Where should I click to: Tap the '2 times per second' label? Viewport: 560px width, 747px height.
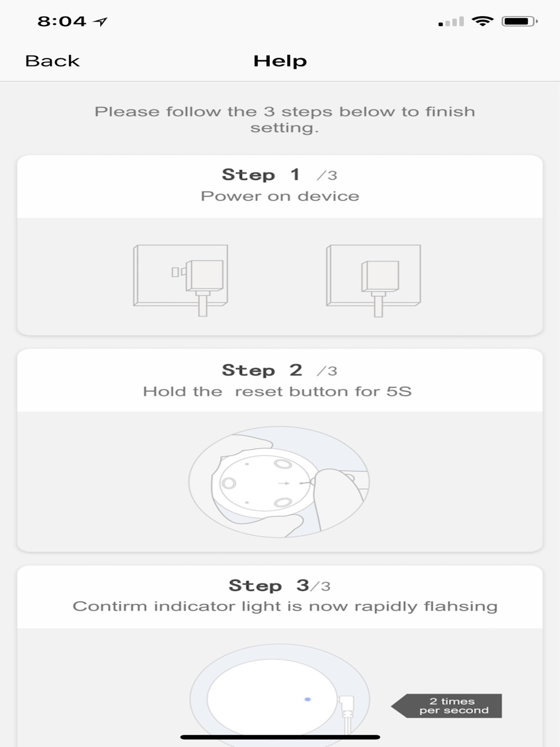pos(446,706)
